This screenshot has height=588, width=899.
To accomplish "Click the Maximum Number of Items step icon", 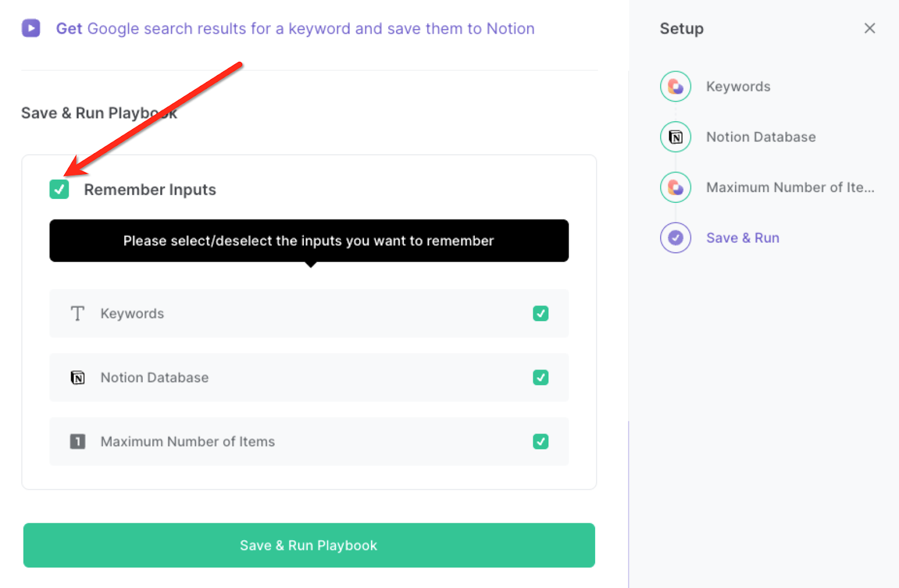I will pos(675,187).
